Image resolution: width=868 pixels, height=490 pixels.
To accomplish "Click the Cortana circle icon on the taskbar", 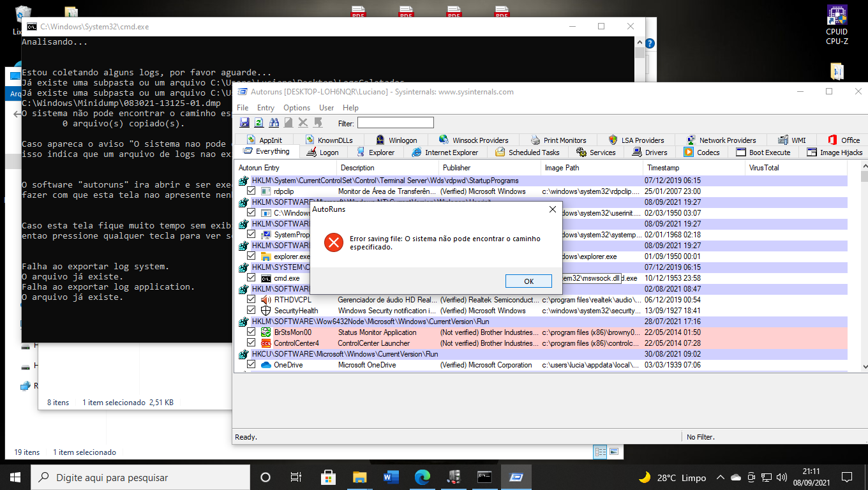I will 266,477.
